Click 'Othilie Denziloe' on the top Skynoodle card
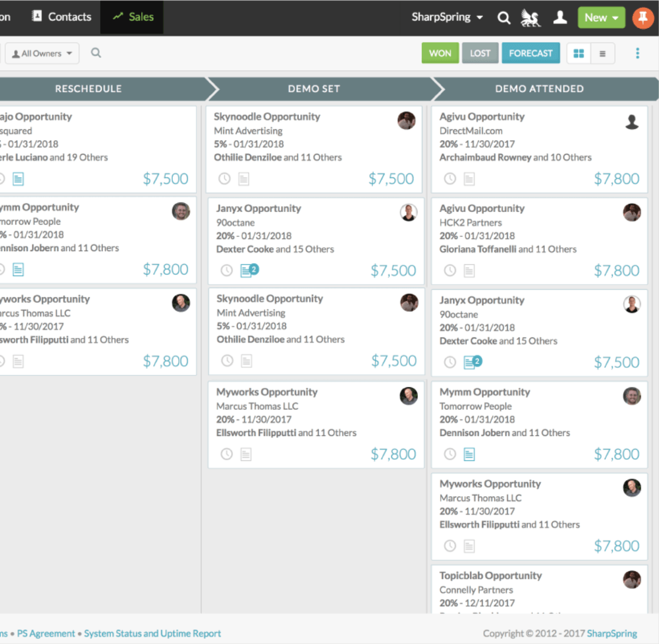Screen dimensions: 659x644 click(247, 157)
